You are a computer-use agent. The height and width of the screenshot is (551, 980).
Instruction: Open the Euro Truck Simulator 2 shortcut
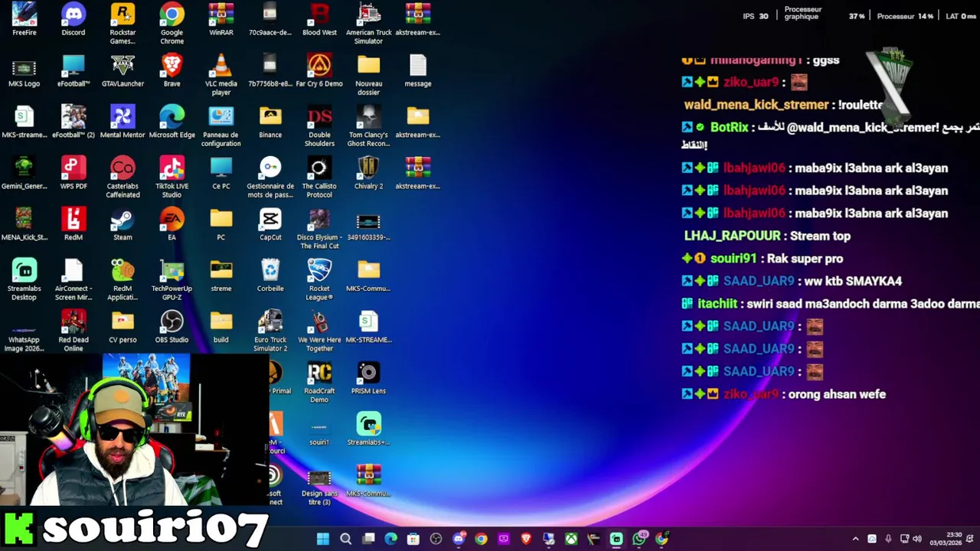tap(270, 331)
